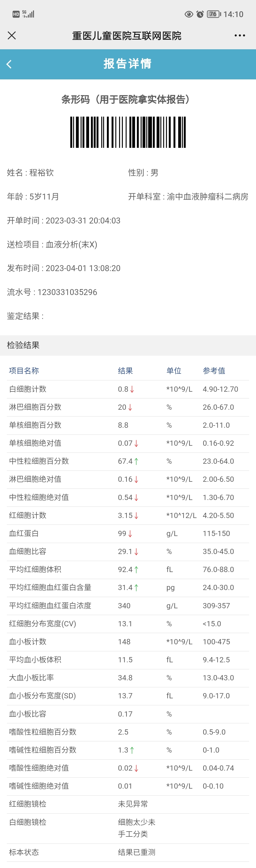Open the three-dot more options menu
256x868 pixels.
coord(239,35)
